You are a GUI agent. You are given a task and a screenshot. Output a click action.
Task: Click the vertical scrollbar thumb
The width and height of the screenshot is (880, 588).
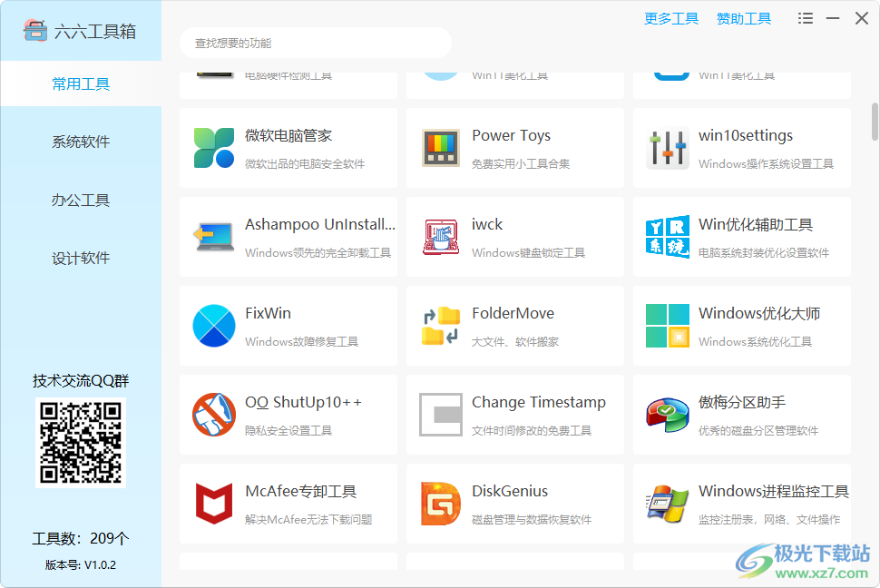(875, 122)
